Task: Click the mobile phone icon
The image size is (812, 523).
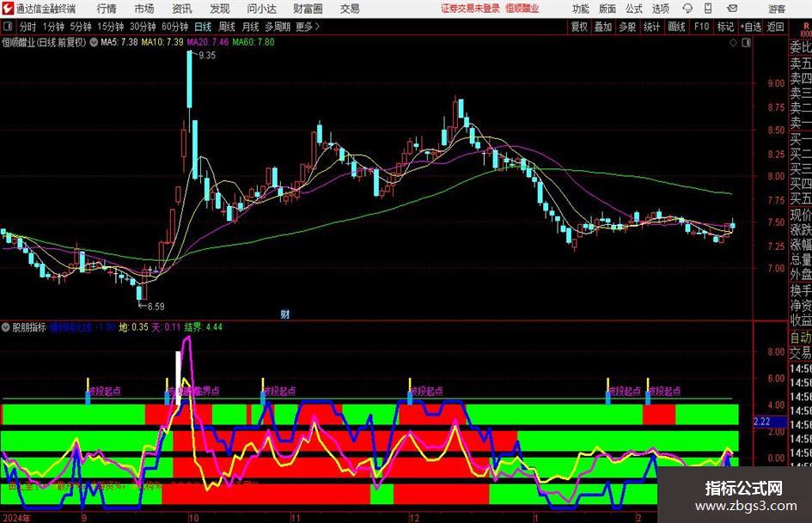Action: 708,9
